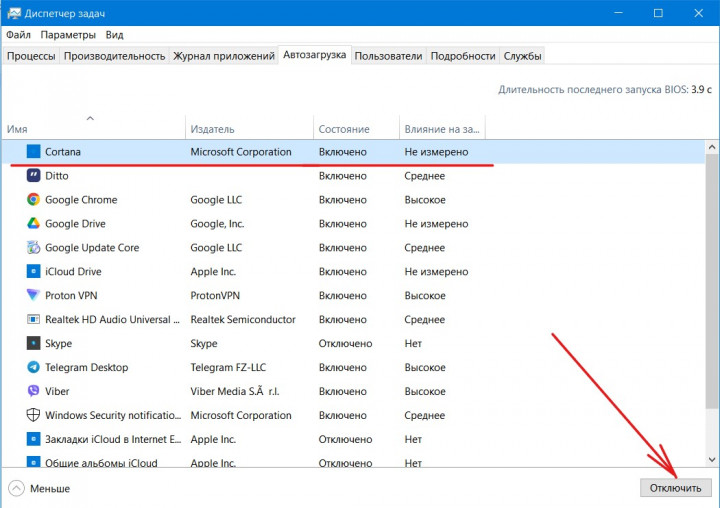The image size is (720, 508).
Task: Sort by the Издатель column header
Action: tap(212, 129)
